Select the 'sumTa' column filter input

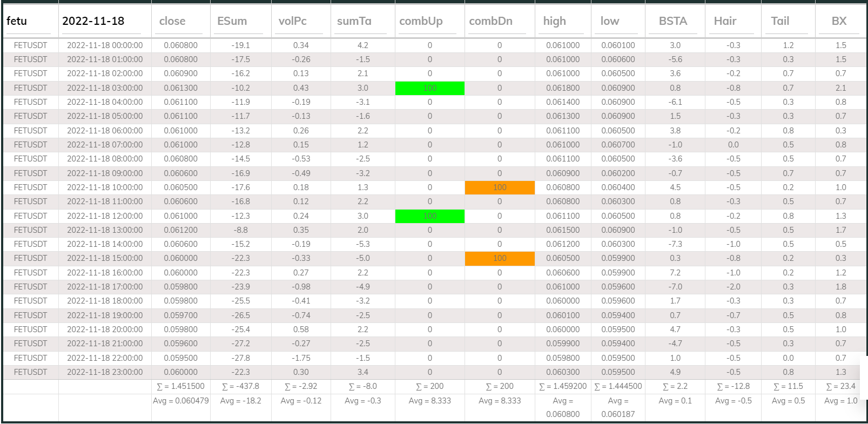[360, 21]
